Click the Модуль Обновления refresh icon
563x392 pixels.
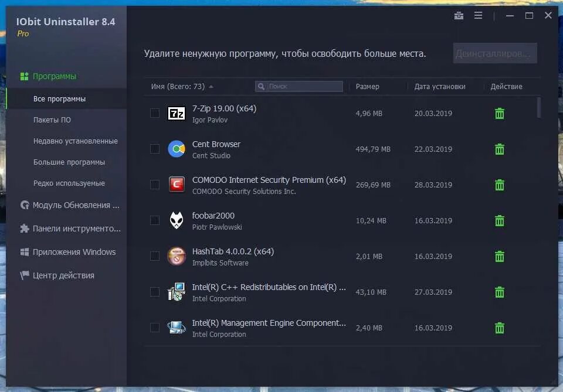point(25,205)
